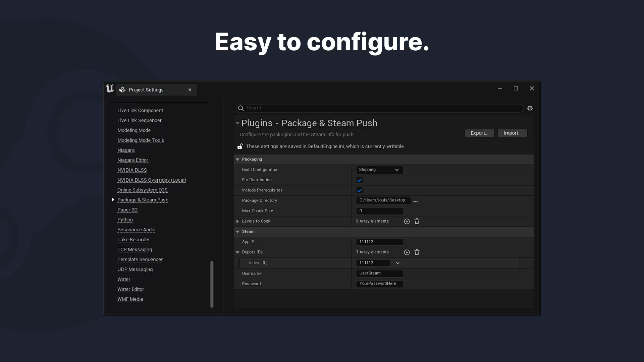This screenshot has height=362, width=644.
Task: Select the Project Settings tab
Action: 156,90
